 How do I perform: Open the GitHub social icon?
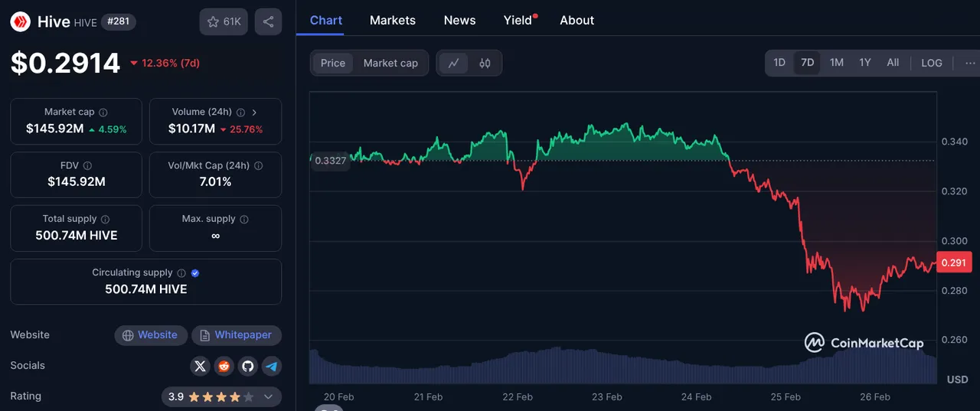[247, 366]
